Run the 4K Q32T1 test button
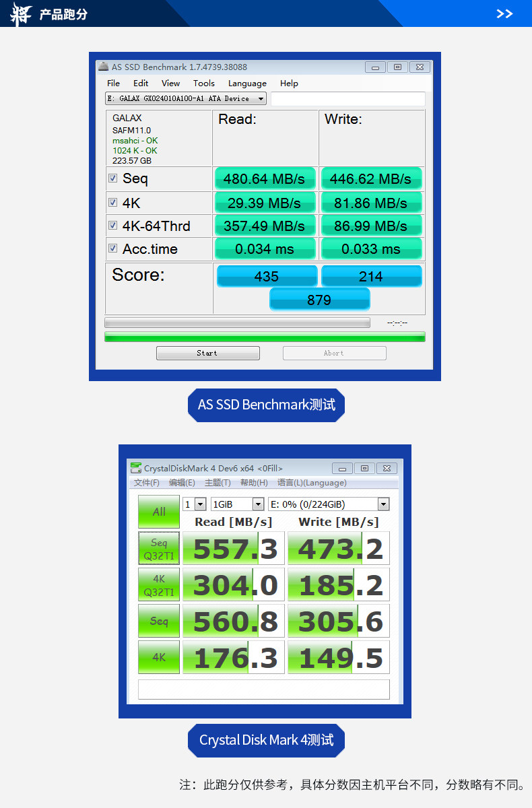 [159, 584]
